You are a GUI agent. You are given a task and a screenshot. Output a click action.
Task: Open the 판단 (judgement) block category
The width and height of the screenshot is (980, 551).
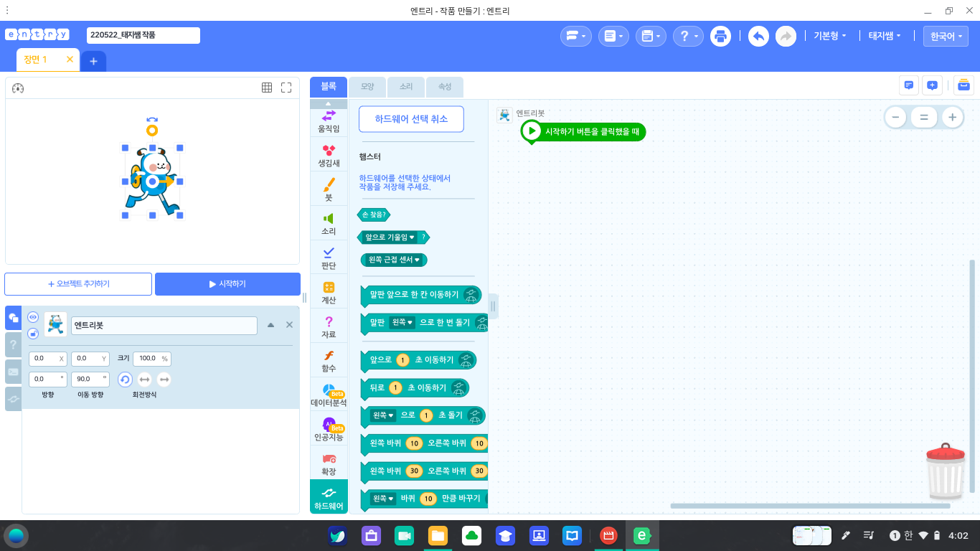click(329, 258)
